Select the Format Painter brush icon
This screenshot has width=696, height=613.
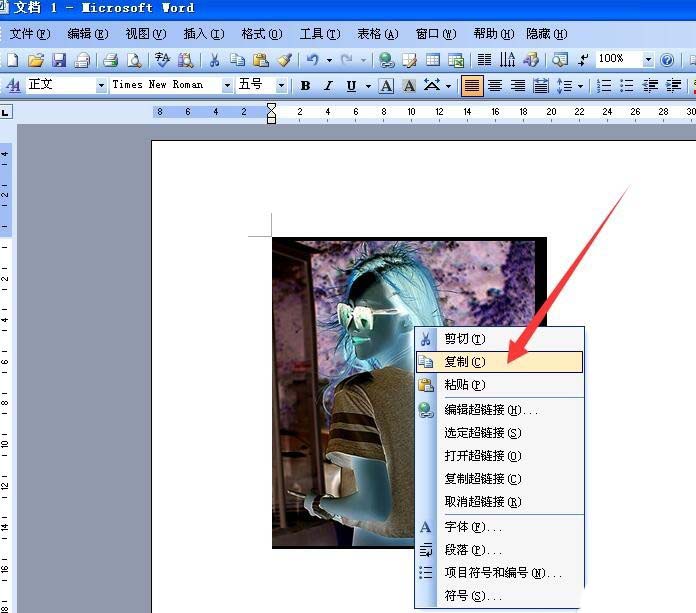(284, 59)
